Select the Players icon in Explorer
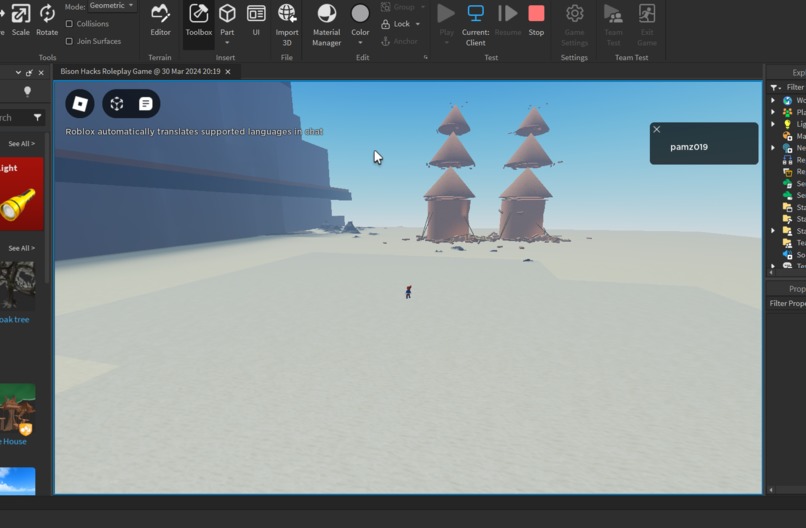The image size is (806, 528). point(787,112)
